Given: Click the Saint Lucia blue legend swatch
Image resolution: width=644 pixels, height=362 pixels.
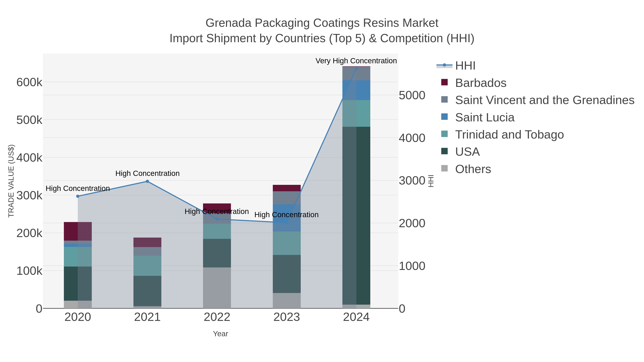Looking at the screenshot, I should (445, 117).
